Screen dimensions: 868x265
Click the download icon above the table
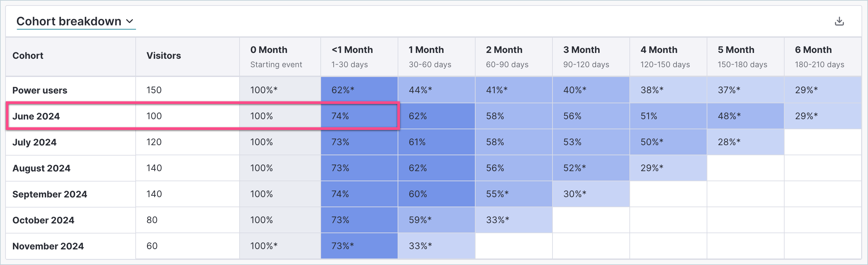click(x=839, y=21)
